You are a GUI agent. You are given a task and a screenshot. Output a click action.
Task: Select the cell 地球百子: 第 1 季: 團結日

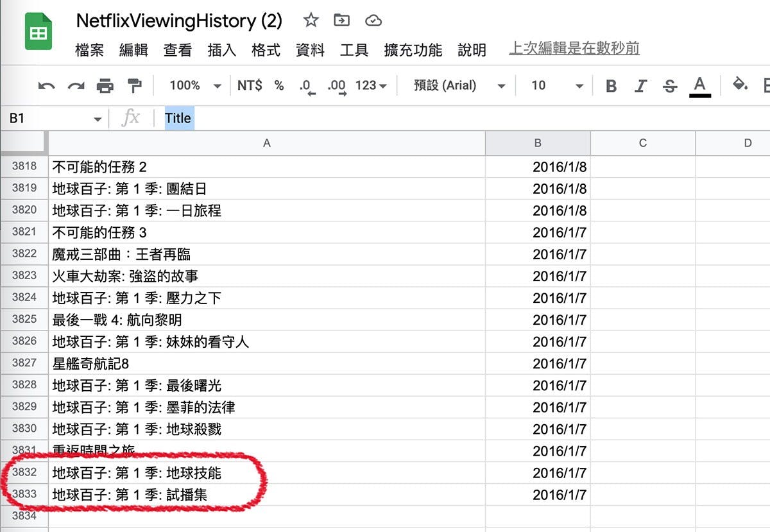click(x=267, y=189)
